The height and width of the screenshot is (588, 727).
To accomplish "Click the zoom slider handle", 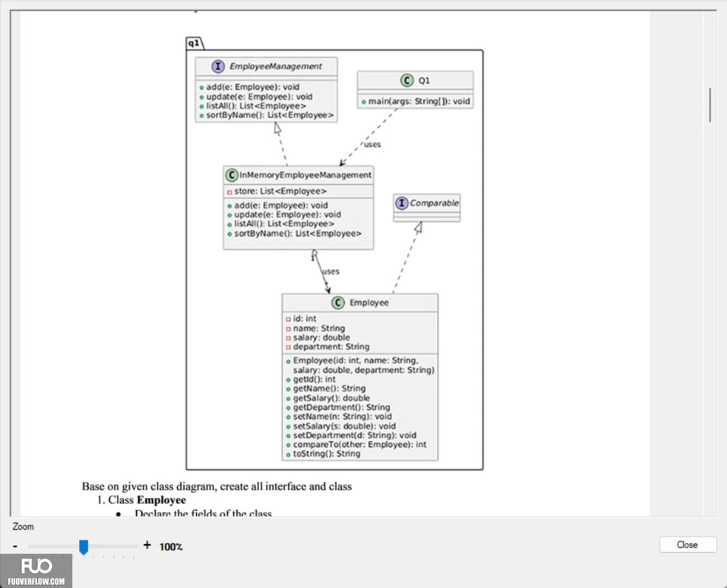I will pos(84,547).
